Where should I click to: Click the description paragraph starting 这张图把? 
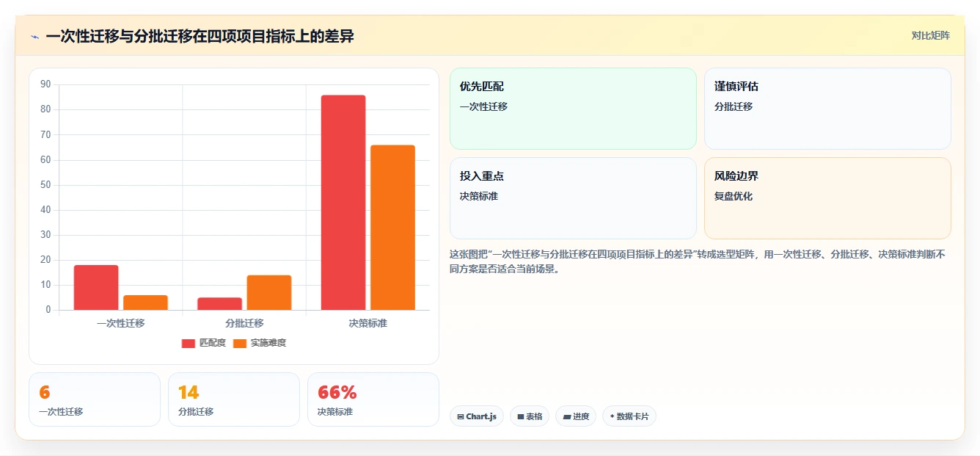tap(698, 261)
